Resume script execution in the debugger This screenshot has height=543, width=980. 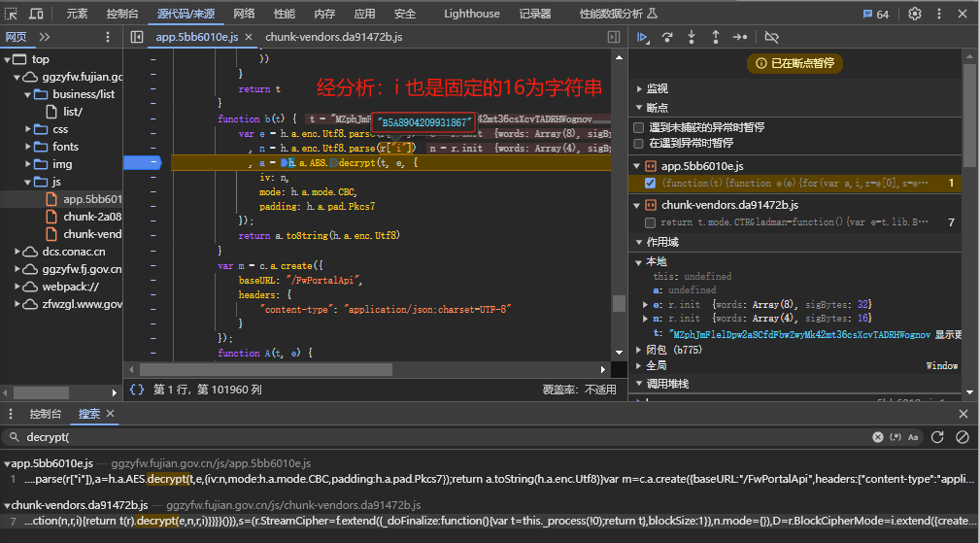(x=642, y=37)
